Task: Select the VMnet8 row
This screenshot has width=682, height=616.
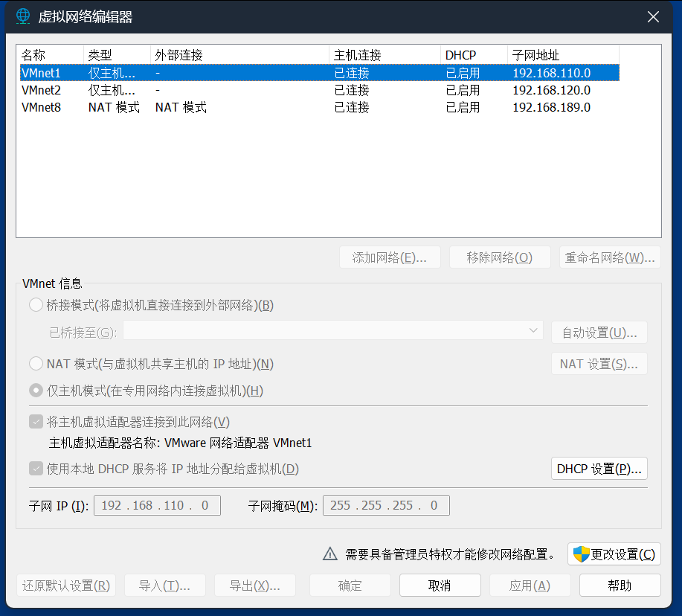Action: click(x=320, y=107)
